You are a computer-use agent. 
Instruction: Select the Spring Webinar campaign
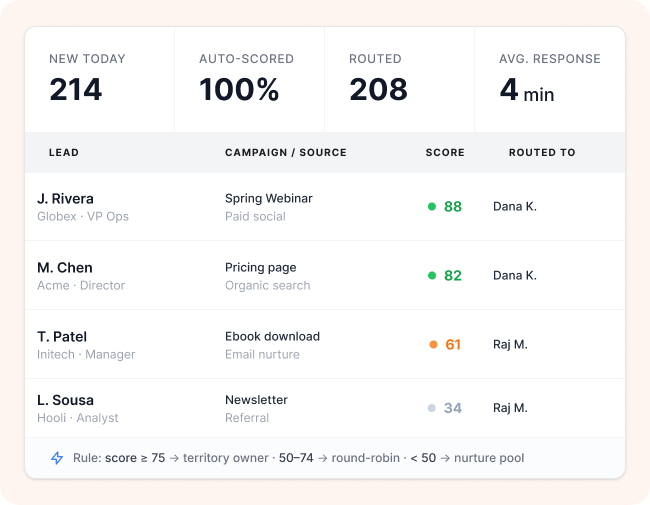pyautogui.click(x=269, y=199)
